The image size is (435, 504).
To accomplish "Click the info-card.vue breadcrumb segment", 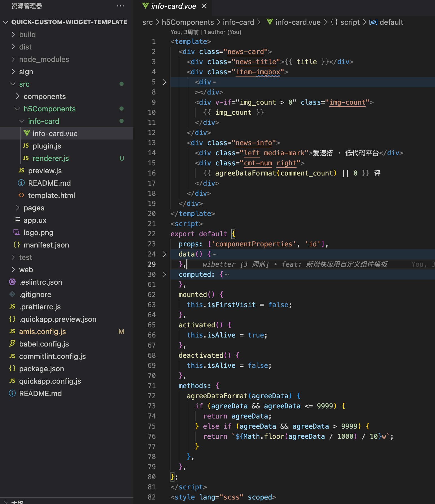I will 298,22.
